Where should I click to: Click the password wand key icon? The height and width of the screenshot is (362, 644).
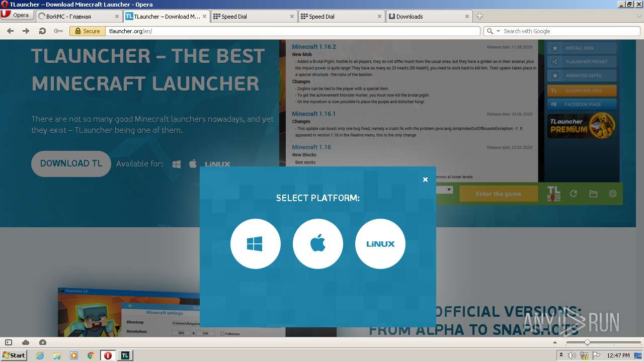[58, 31]
